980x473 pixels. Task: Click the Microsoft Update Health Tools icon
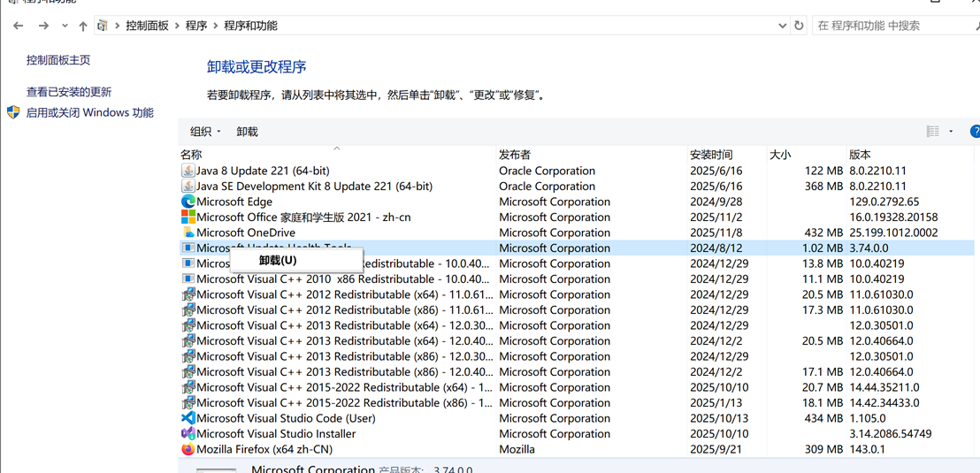pyautogui.click(x=188, y=248)
